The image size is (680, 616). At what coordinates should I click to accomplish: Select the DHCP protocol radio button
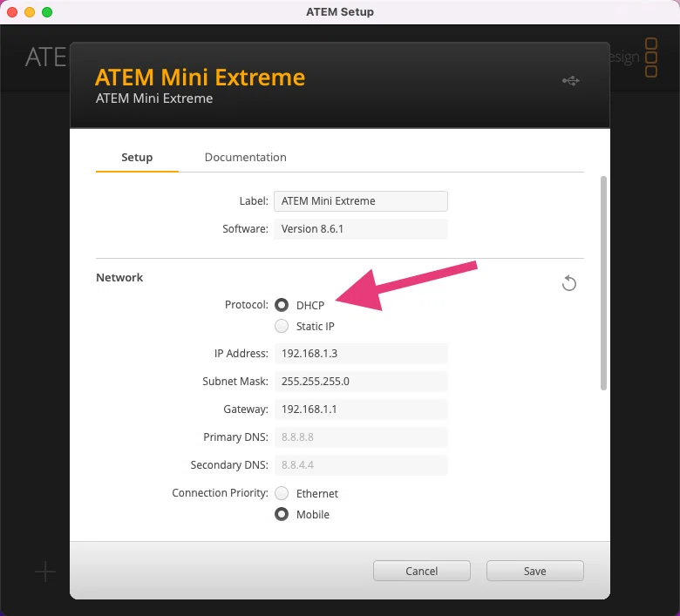(x=282, y=305)
